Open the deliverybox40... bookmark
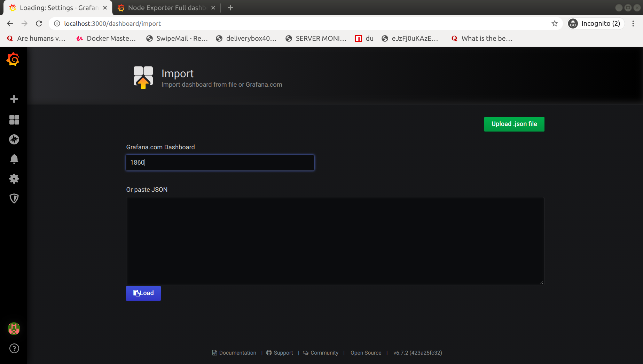643x364 pixels. [x=246, y=38]
